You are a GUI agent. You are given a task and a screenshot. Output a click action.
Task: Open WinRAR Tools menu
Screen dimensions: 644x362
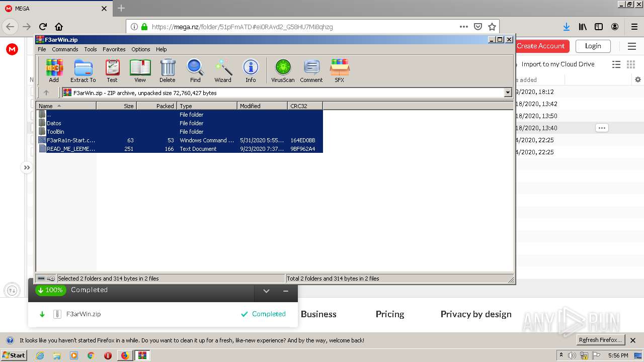[x=91, y=49]
